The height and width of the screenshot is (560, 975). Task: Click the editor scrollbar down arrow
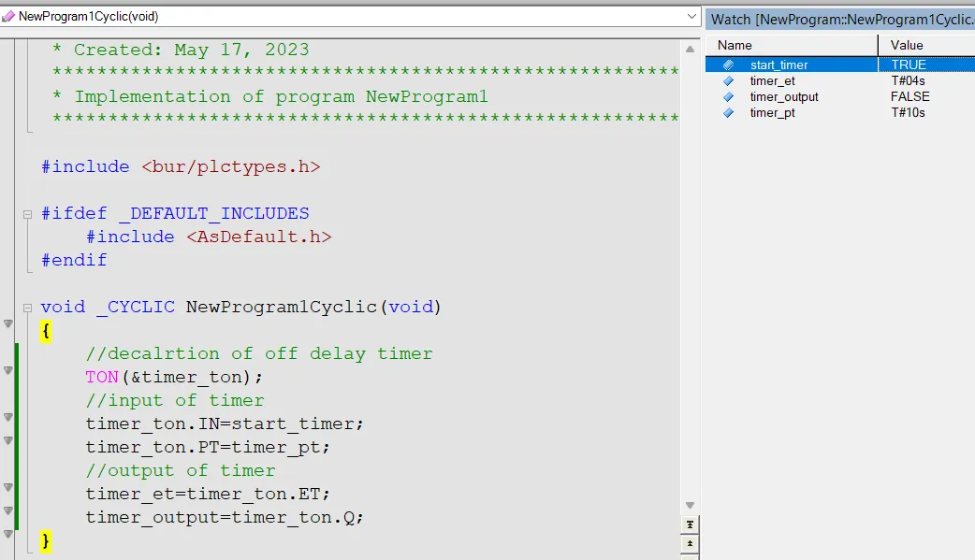690,505
